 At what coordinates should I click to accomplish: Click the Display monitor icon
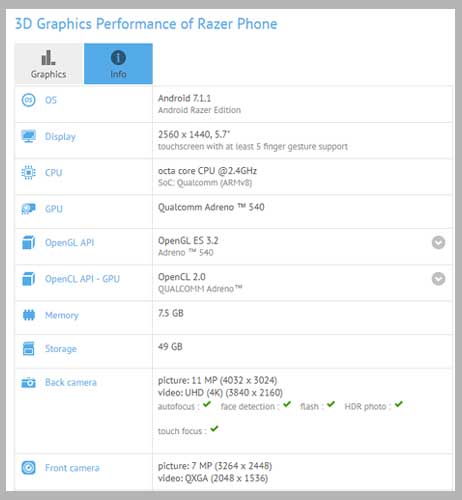pos(28,136)
